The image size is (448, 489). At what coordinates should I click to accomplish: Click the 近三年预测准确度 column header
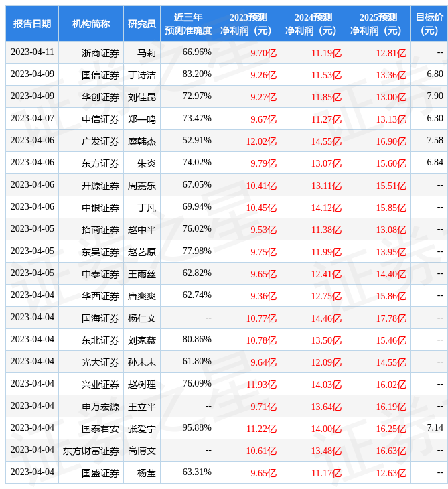click(188, 23)
